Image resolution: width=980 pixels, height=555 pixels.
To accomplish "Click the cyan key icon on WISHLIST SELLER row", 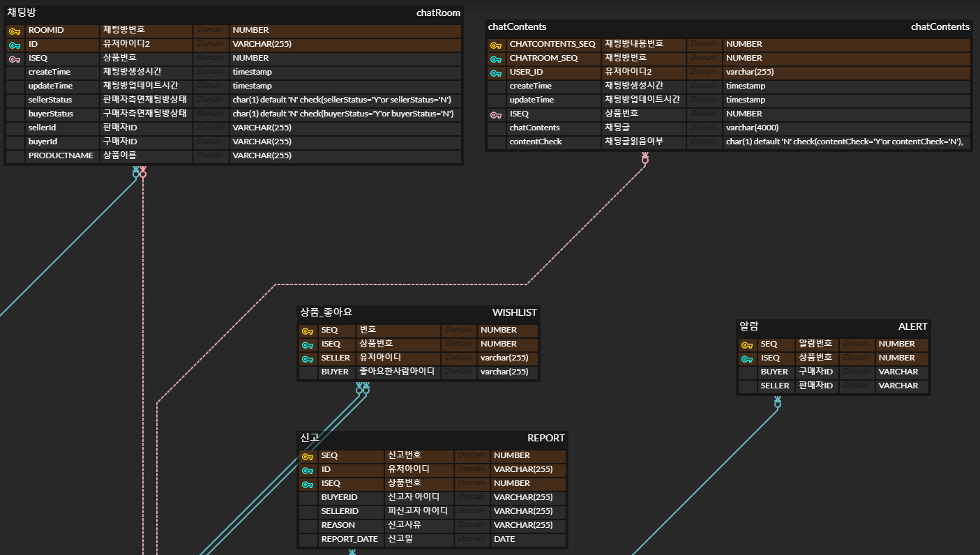I will click(308, 358).
